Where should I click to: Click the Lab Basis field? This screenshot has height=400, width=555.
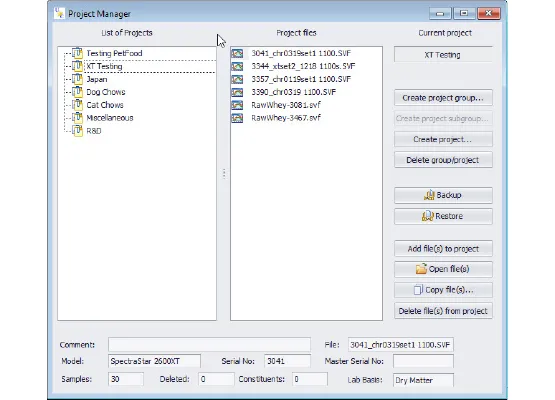coord(423,380)
